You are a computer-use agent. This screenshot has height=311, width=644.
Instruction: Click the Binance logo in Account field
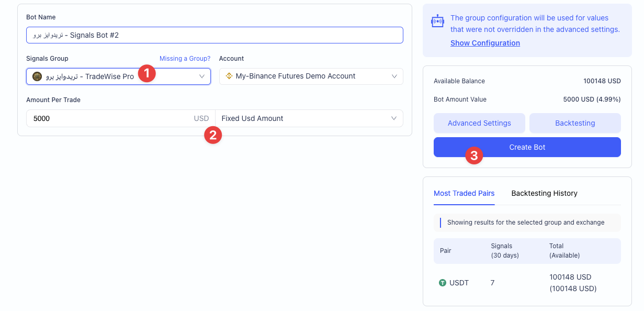point(229,76)
